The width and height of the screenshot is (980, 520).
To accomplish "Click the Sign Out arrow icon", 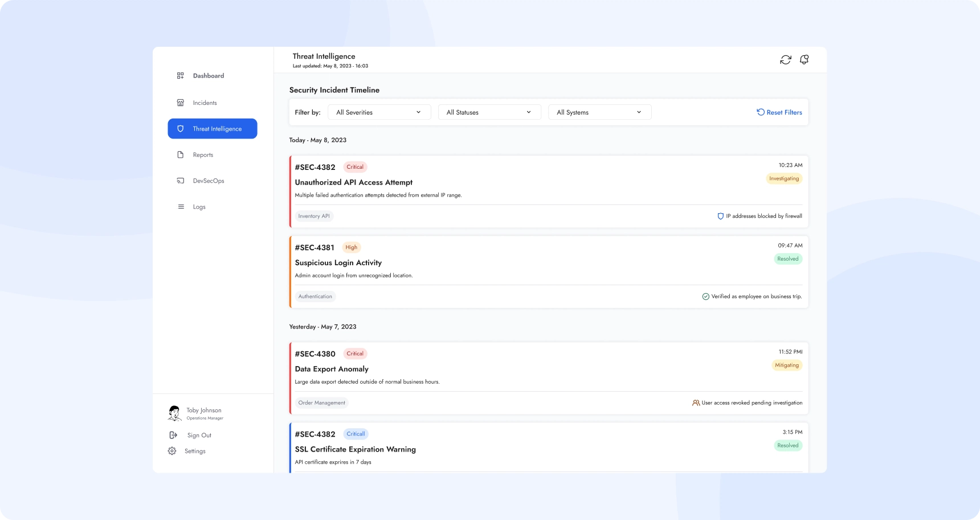I will pyautogui.click(x=173, y=435).
